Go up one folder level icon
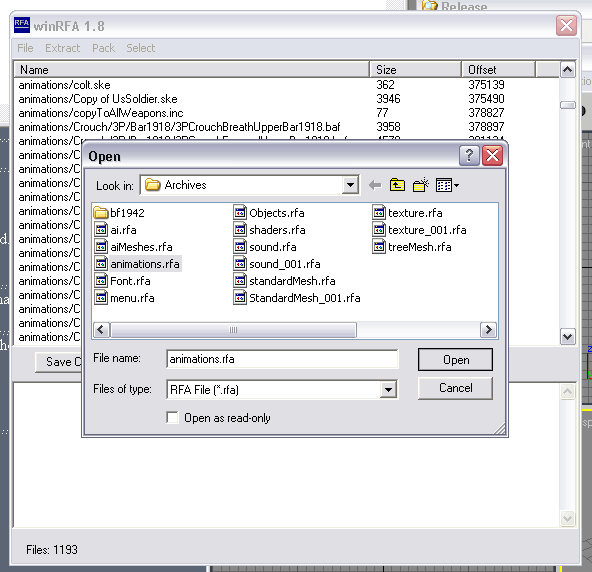 397,185
